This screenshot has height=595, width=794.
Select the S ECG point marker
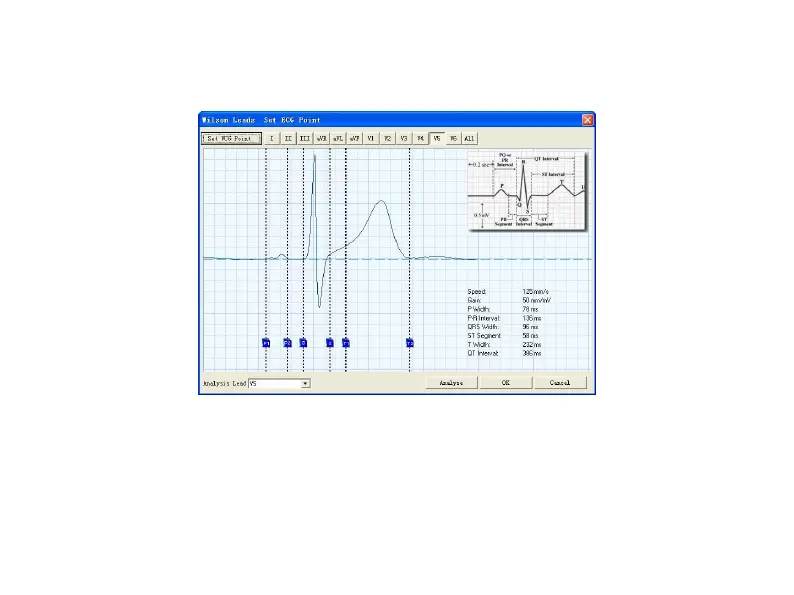(330, 343)
